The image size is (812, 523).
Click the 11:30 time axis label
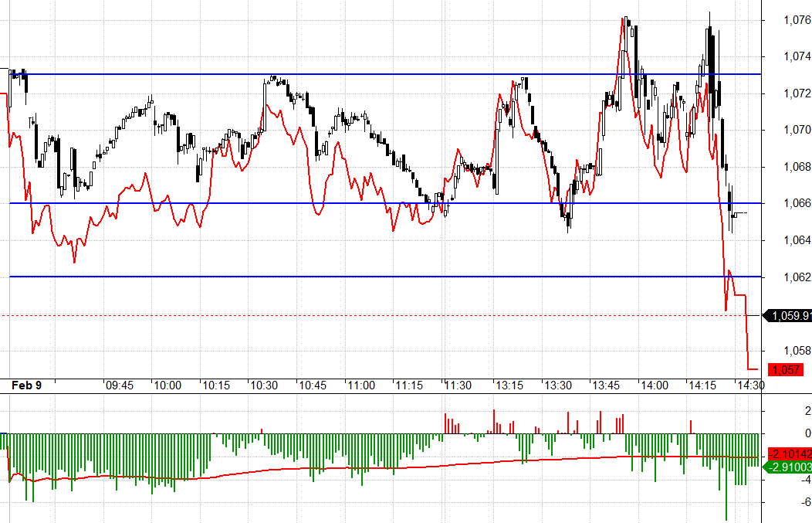pyautogui.click(x=457, y=385)
